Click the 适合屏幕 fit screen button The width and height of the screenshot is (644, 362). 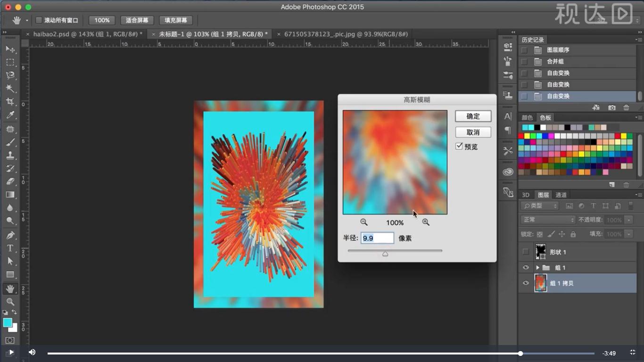(x=137, y=20)
